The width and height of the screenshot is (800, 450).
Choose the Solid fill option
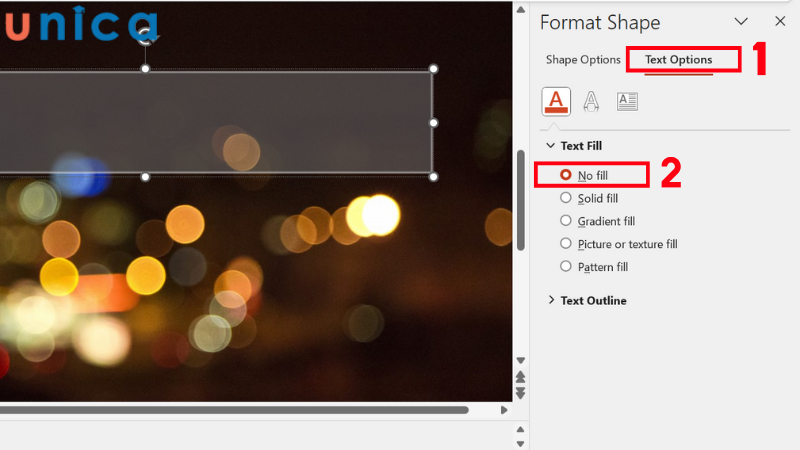coord(566,198)
